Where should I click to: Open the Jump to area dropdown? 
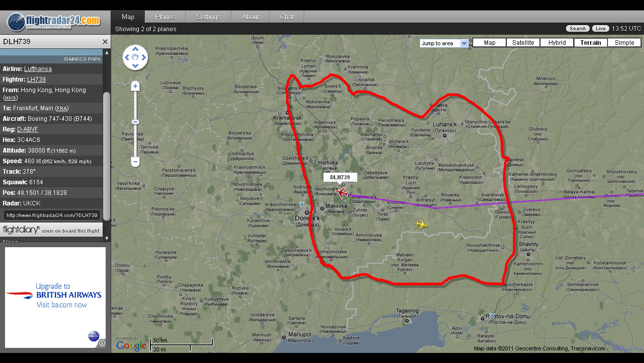pos(444,43)
